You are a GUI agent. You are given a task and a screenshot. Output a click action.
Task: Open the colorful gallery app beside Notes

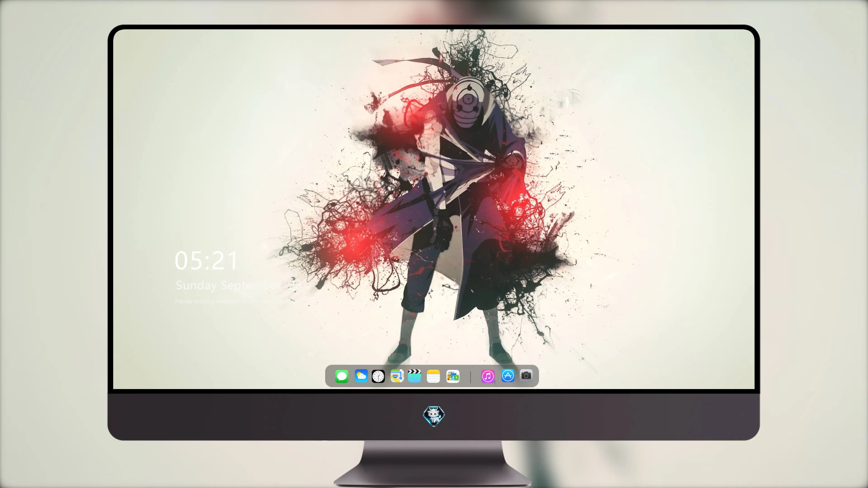tap(453, 376)
